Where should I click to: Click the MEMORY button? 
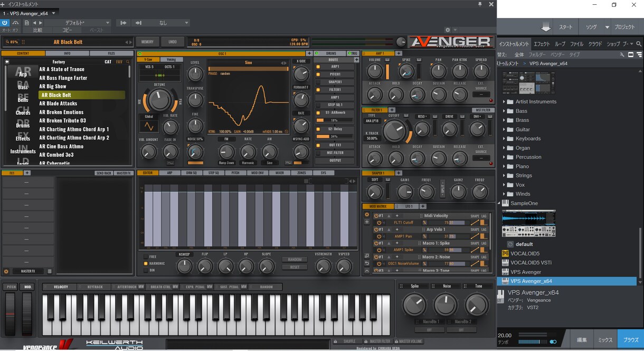point(147,42)
